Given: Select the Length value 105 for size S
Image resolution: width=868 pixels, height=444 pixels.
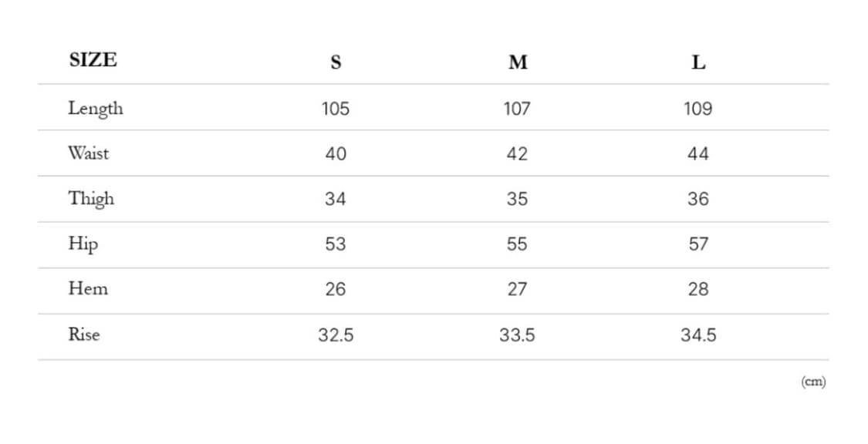Looking at the screenshot, I should [336, 109].
